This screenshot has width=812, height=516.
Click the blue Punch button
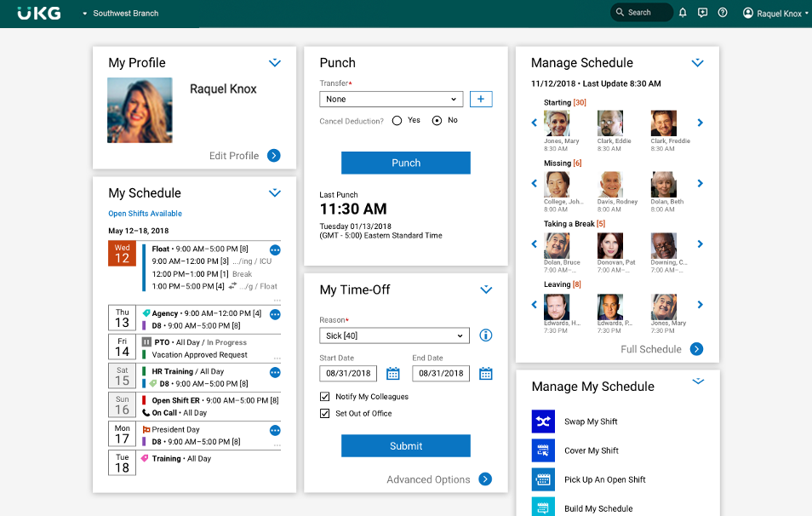pos(405,163)
